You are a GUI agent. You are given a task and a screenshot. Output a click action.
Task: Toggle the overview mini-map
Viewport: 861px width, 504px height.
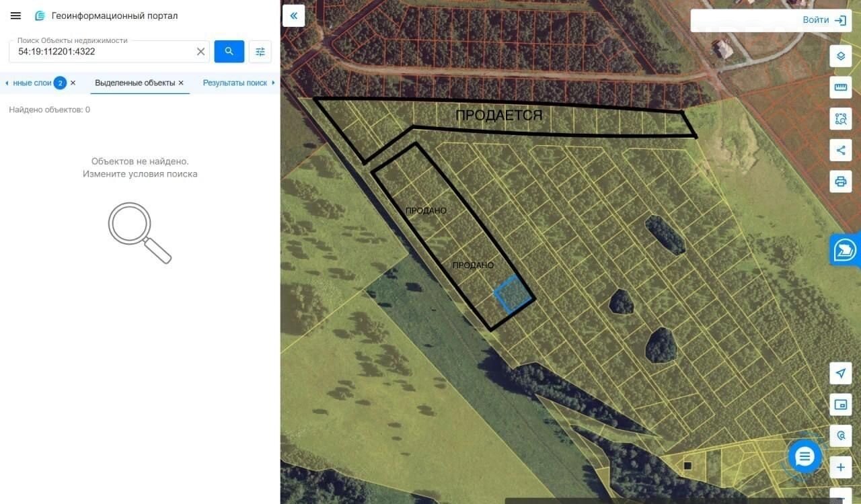pyautogui.click(x=841, y=404)
